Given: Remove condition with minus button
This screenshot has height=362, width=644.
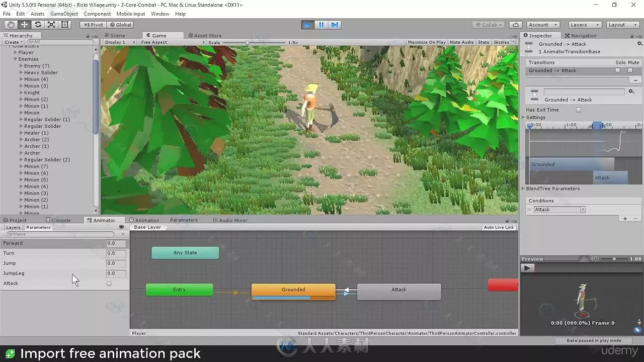Looking at the screenshot, I should (635, 219).
